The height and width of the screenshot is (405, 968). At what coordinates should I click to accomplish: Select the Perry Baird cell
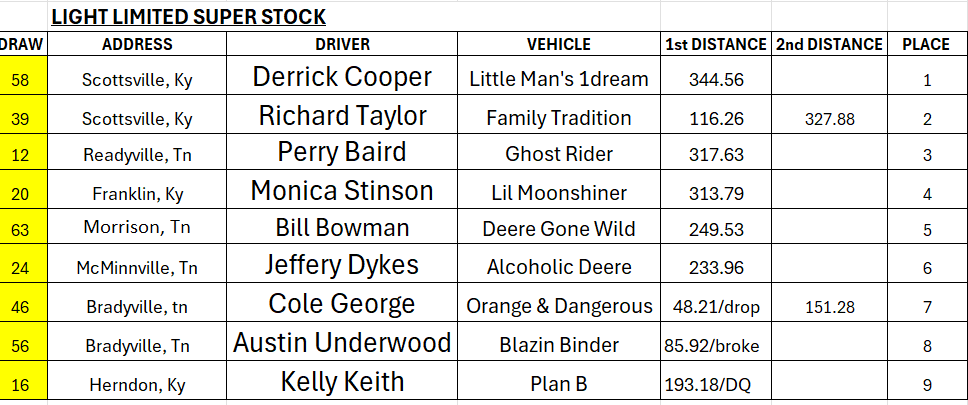[x=342, y=152]
